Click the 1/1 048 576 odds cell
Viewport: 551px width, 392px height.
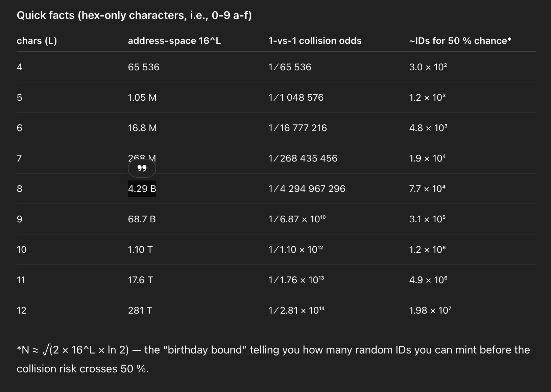(x=296, y=97)
